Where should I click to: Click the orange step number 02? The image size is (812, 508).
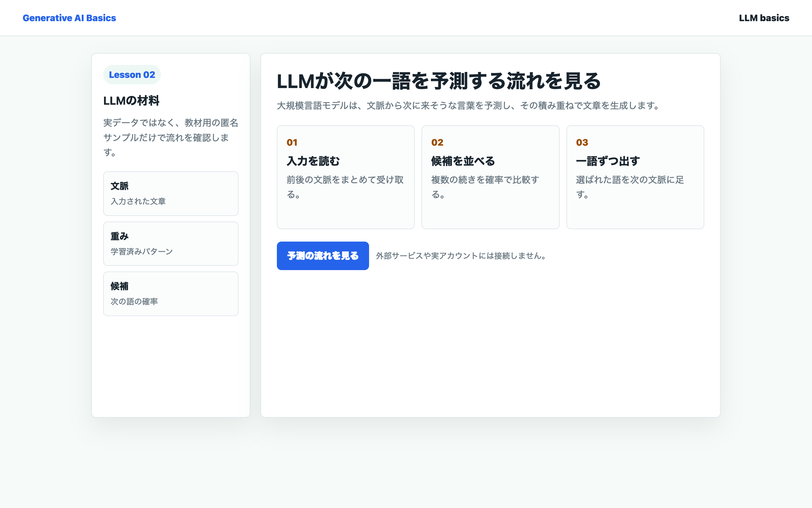437,143
